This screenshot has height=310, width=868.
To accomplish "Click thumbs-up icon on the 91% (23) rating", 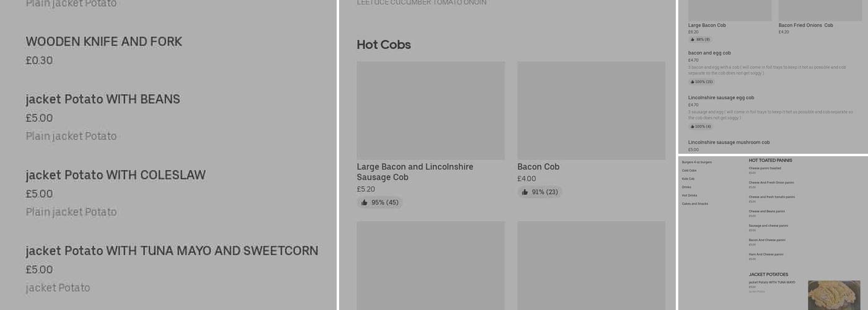I will pos(525,192).
